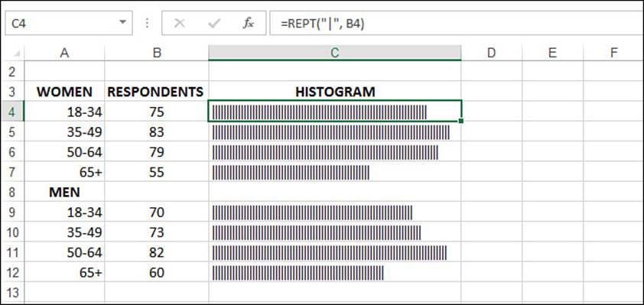Select row 6 header
Image resolution: width=644 pixels, height=305 pixels.
12,152
